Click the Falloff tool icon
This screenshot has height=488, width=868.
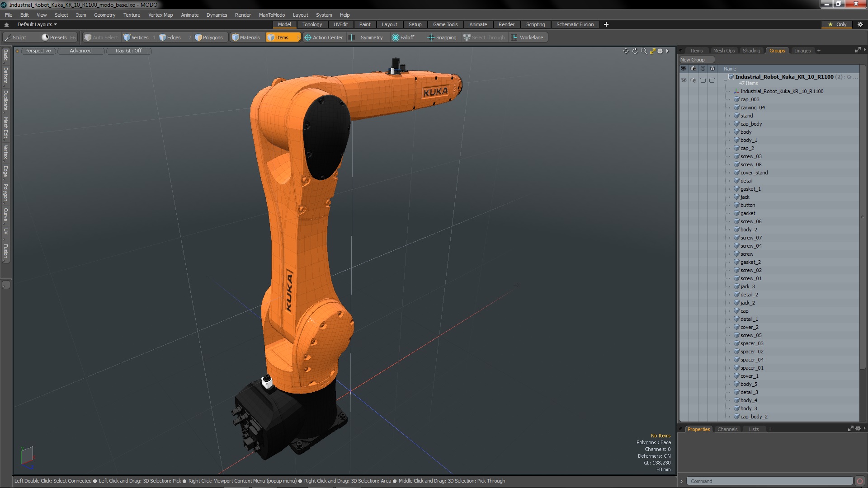396,38
